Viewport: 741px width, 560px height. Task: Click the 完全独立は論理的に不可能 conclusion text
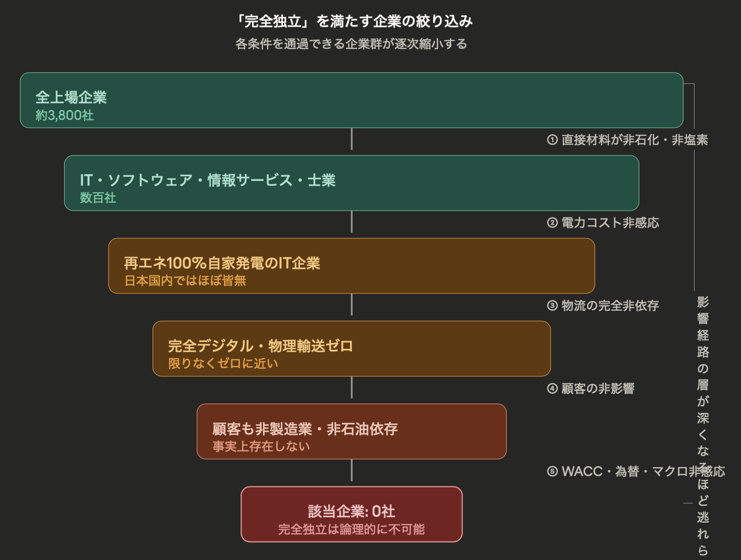tap(351, 529)
